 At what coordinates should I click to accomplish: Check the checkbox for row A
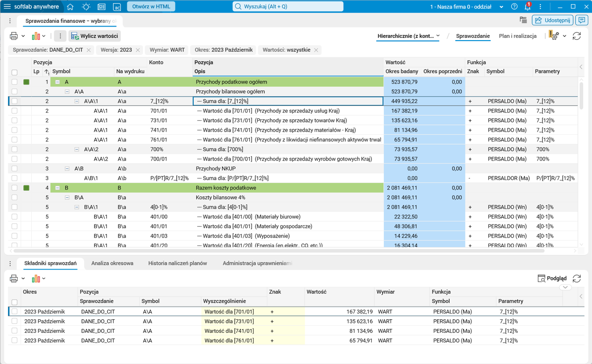pyautogui.click(x=14, y=82)
